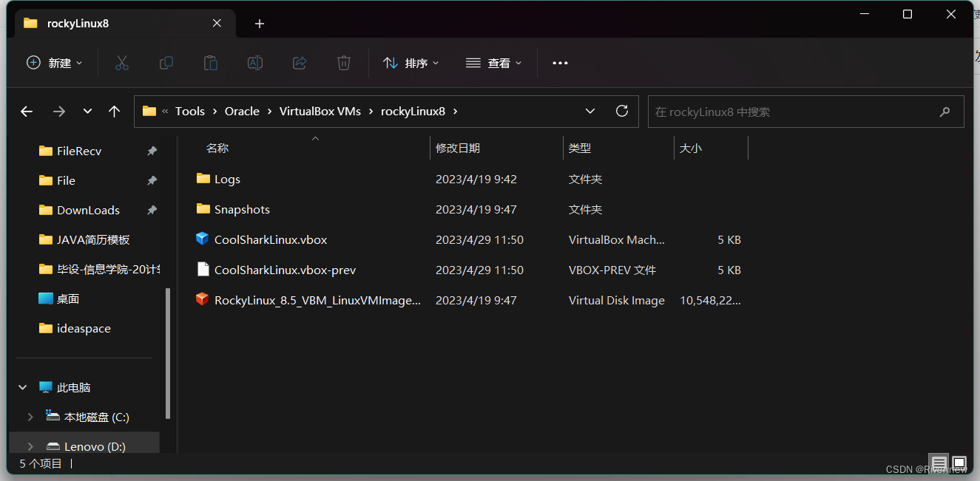Select the CoolSharkLinux.vbox-prev file icon
This screenshot has height=481, width=980.
point(203,269)
